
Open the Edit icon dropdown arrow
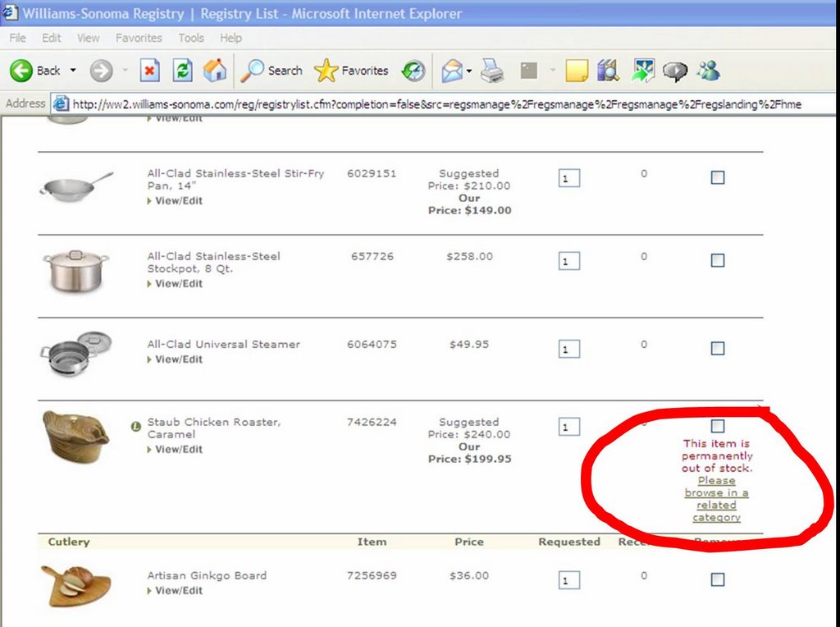pyautogui.click(x=552, y=71)
